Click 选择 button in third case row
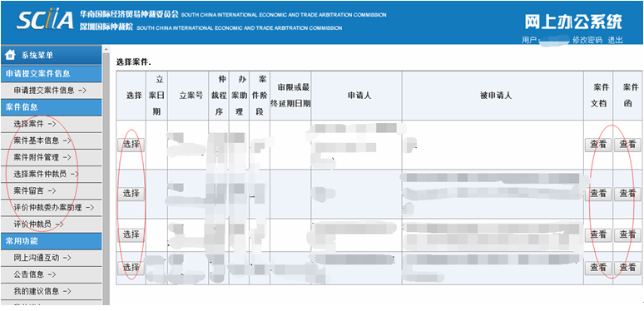 pos(131,235)
